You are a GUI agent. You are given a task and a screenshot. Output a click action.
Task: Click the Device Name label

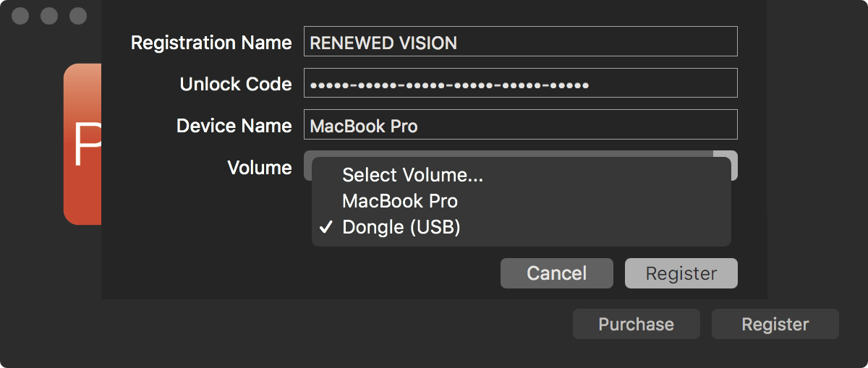click(x=234, y=126)
